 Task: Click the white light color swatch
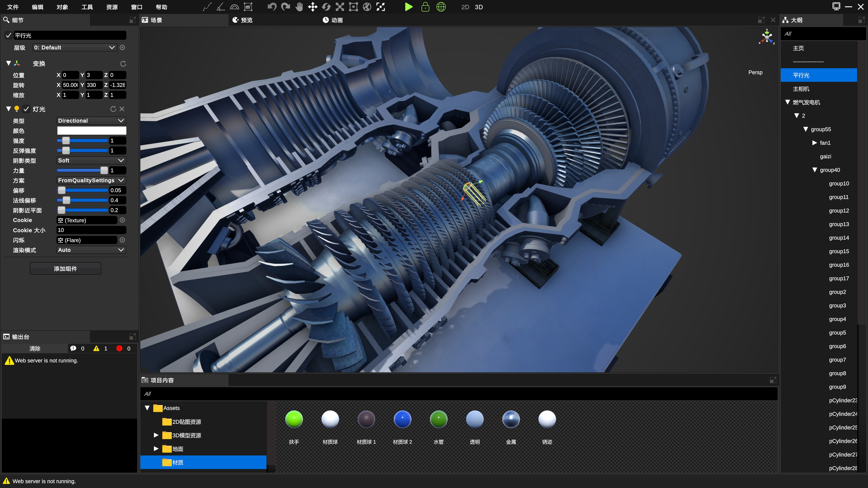tap(92, 131)
